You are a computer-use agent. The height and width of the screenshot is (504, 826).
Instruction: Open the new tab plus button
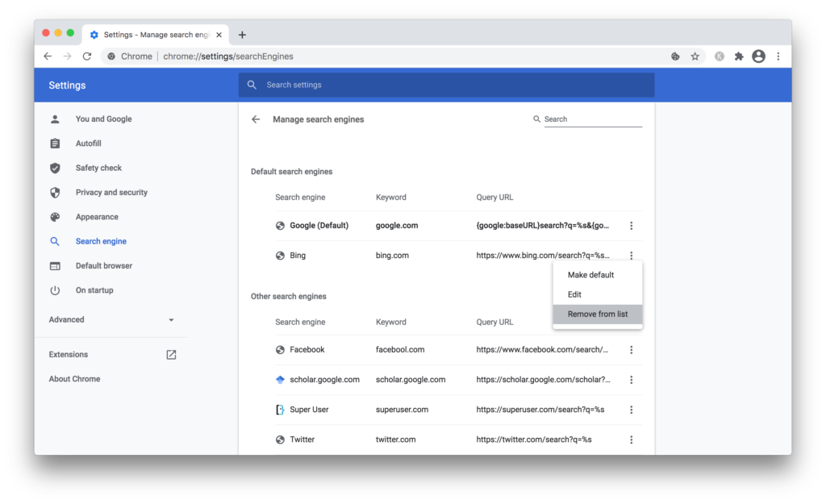point(242,35)
